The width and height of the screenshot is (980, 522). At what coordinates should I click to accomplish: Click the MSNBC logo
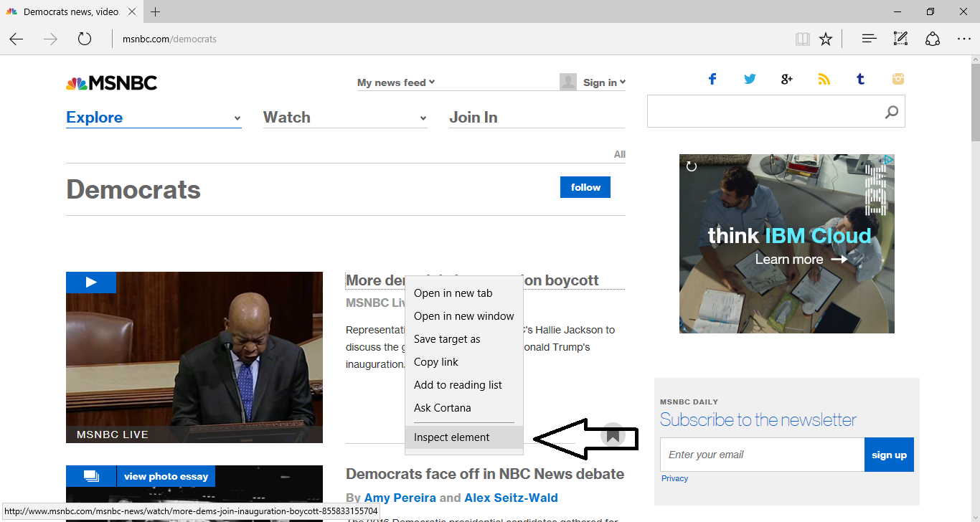[x=111, y=83]
